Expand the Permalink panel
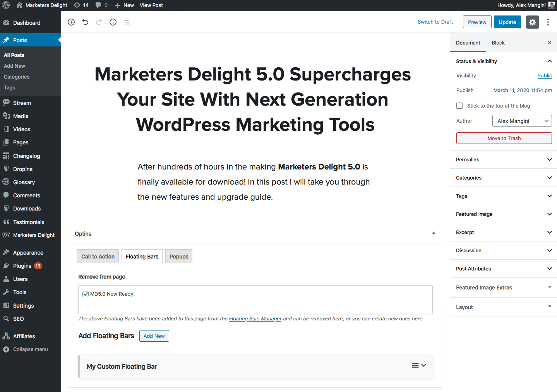 pos(504,159)
